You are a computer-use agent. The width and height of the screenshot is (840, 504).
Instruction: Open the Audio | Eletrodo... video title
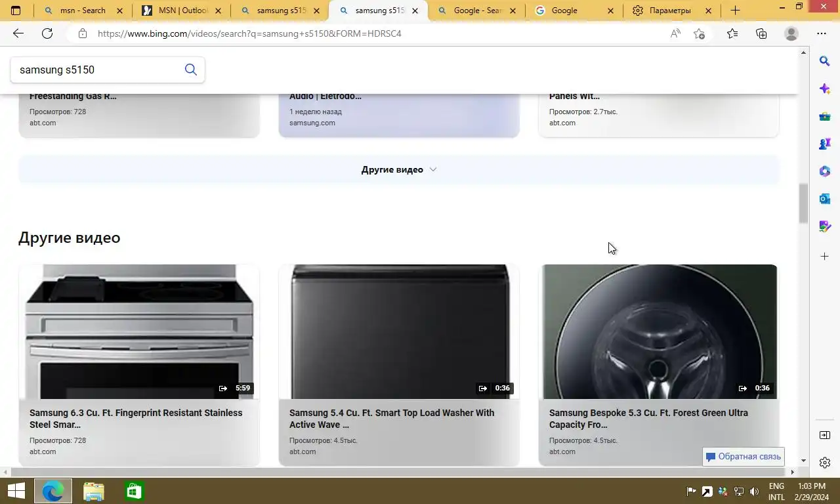click(325, 96)
